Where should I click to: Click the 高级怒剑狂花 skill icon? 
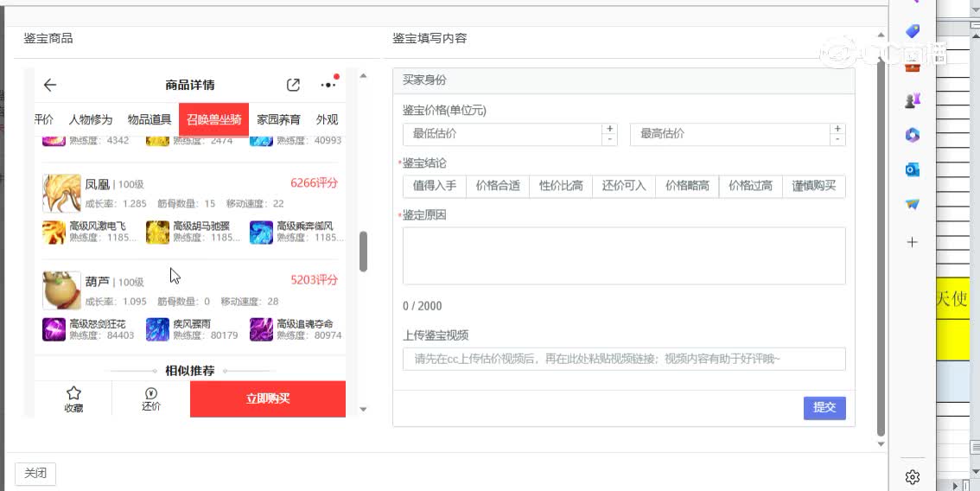tap(54, 329)
